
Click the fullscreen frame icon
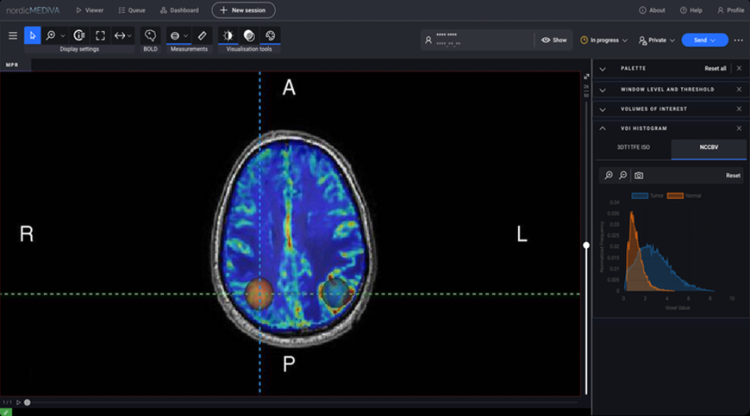tap(100, 35)
